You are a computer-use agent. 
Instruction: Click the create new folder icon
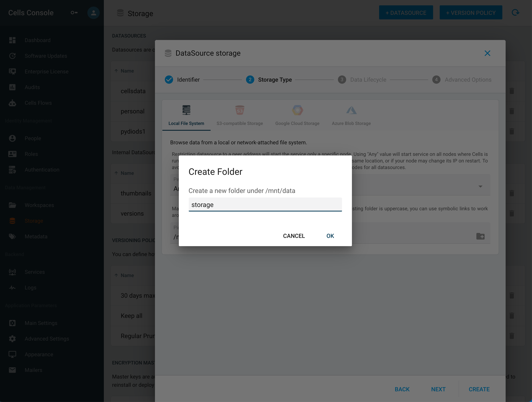pyautogui.click(x=480, y=236)
